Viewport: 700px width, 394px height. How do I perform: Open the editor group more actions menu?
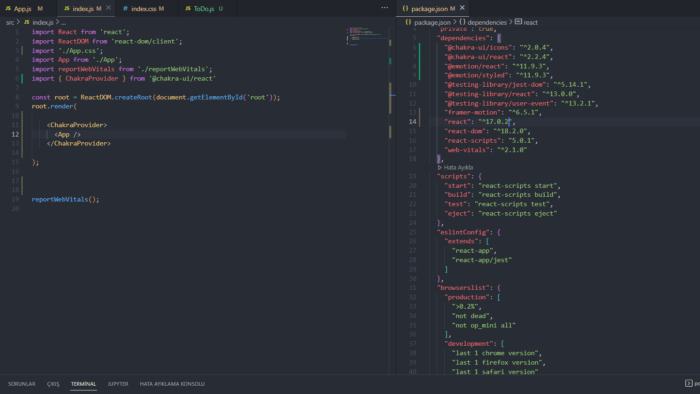(x=384, y=8)
